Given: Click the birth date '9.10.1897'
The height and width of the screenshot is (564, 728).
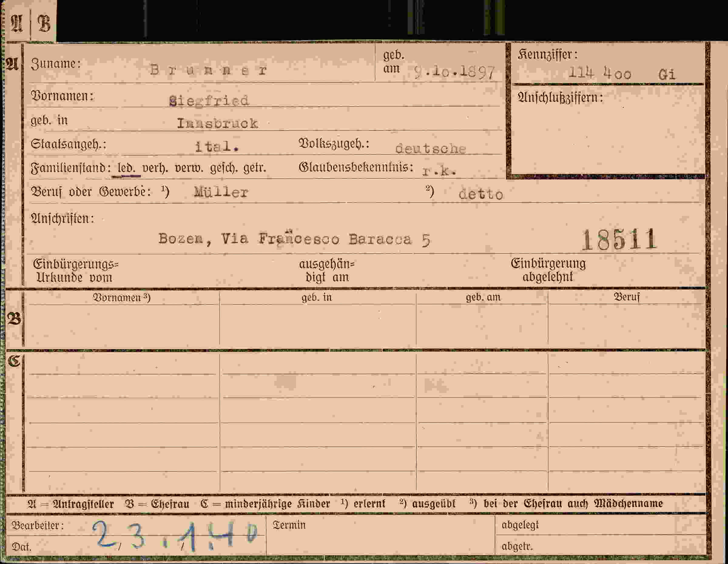Looking at the screenshot, I should pyautogui.click(x=454, y=72).
